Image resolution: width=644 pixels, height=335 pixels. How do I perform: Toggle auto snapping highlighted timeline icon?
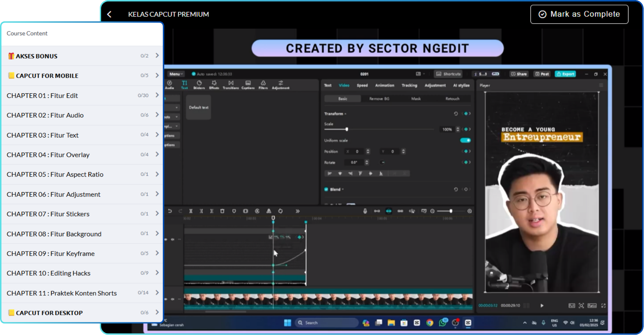(389, 211)
